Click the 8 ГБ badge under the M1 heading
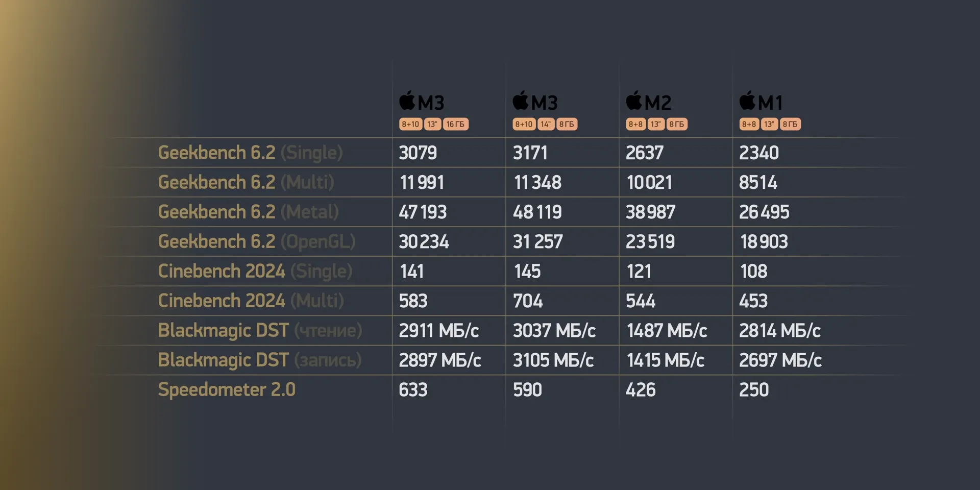This screenshot has height=490, width=980. tap(790, 124)
